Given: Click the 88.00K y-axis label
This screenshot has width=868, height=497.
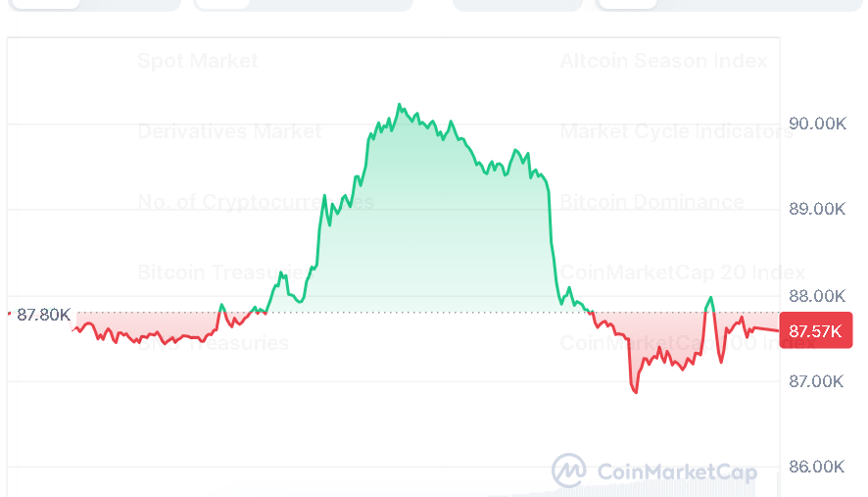Looking at the screenshot, I should [817, 296].
